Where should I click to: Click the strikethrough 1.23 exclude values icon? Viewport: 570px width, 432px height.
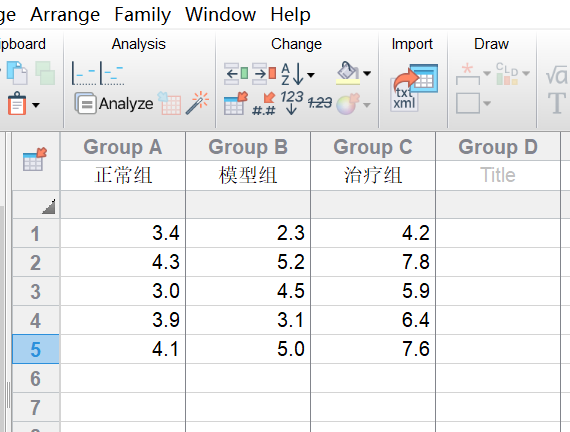(x=320, y=103)
